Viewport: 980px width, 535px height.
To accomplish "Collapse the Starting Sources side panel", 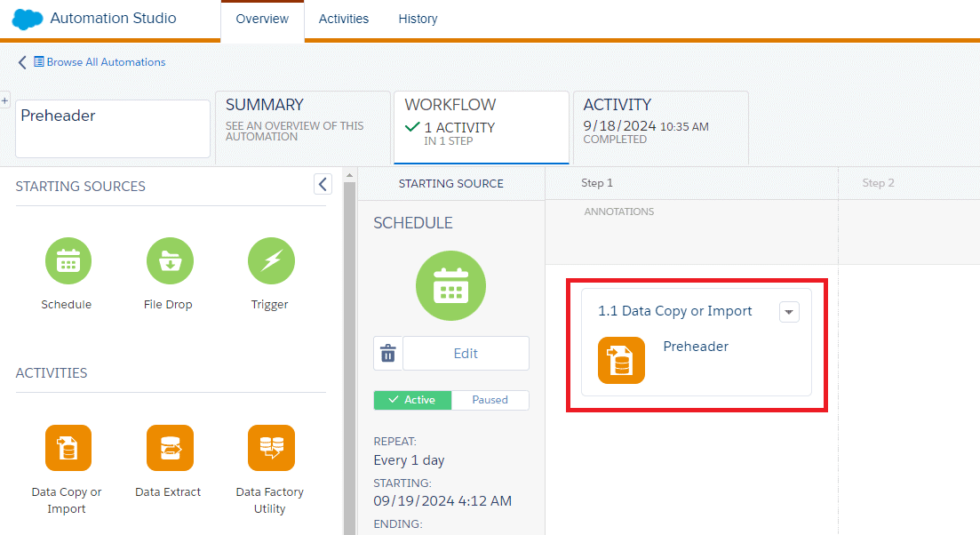I will click(323, 184).
